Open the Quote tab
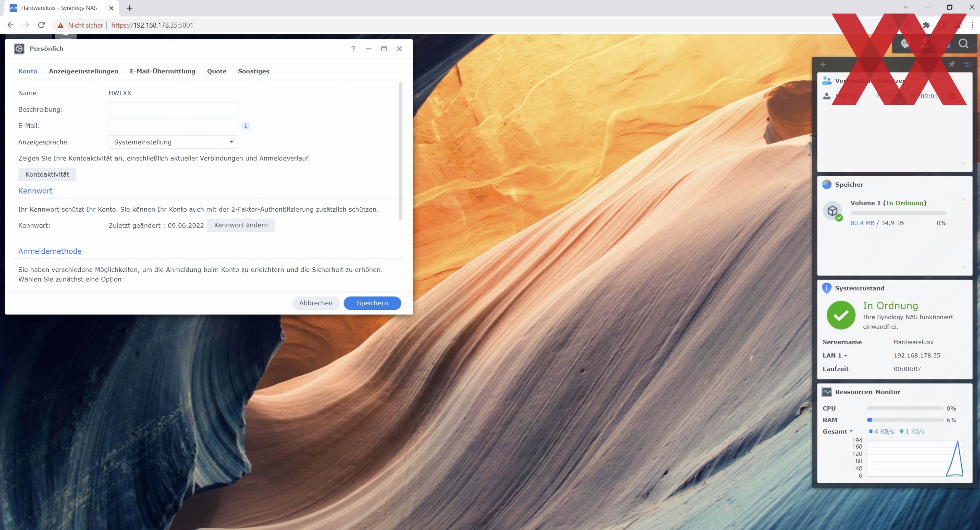The height and width of the screenshot is (530, 980). [x=216, y=71]
